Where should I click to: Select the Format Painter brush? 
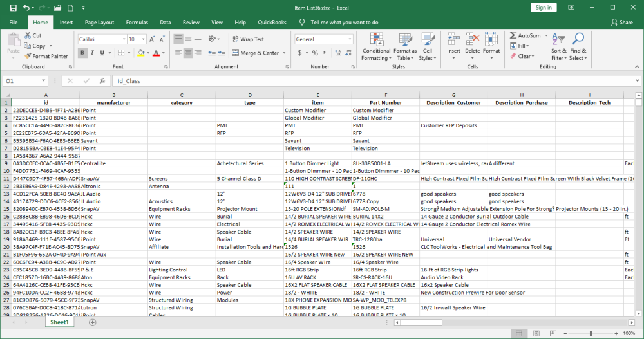click(28, 56)
